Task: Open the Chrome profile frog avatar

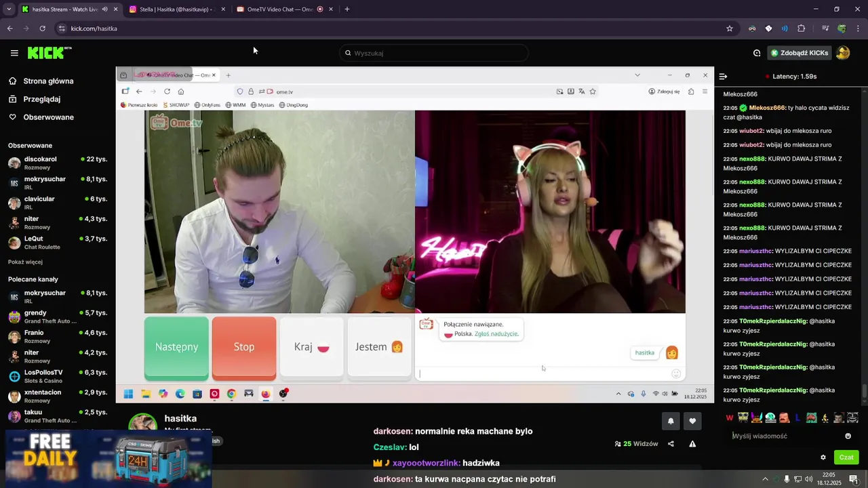Action: pyautogui.click(x=842, y=28)
